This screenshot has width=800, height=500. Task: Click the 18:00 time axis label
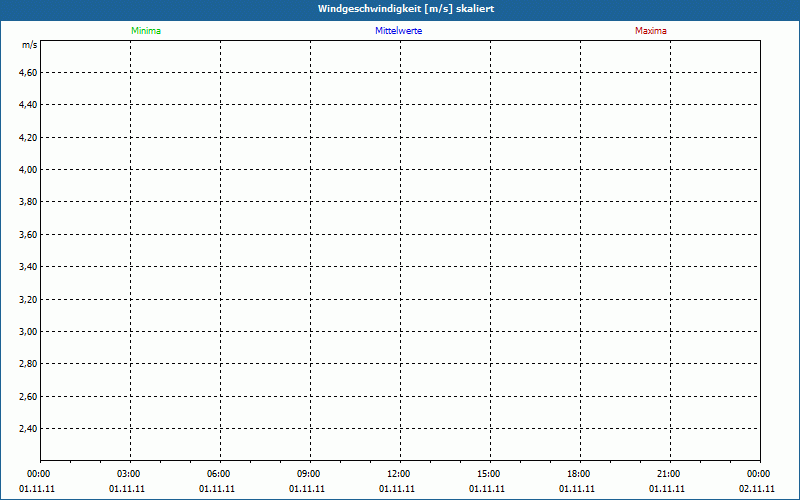tap(579, 474)
